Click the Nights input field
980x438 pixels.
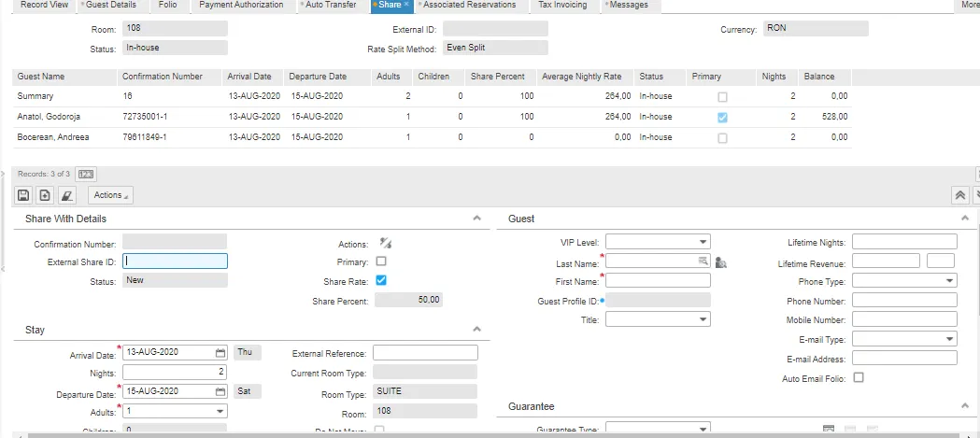pyautogui.click(x=175, y=373)
